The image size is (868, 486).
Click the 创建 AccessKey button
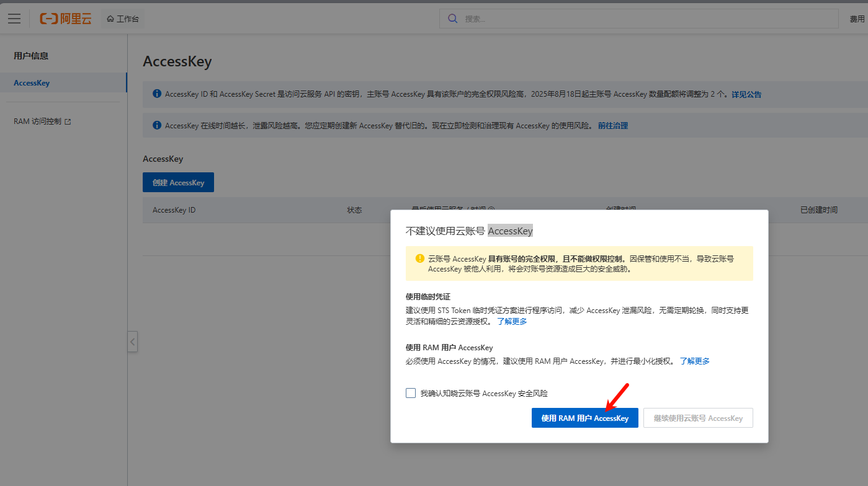click(178, 182)
